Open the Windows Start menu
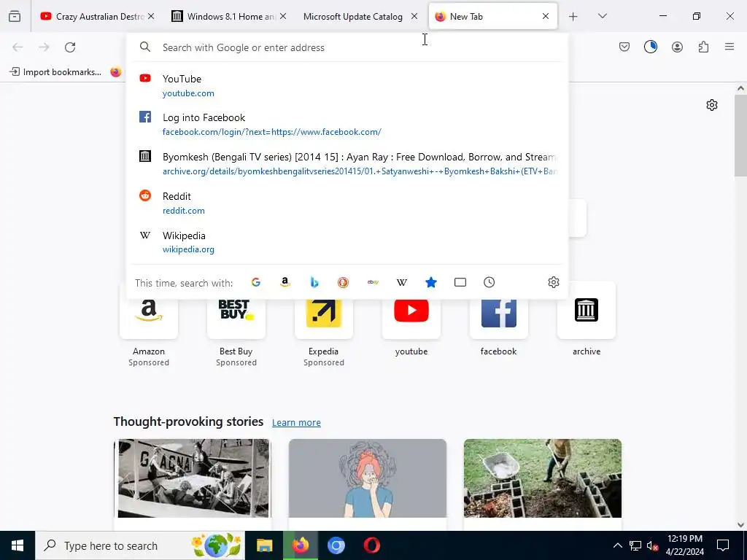 tap(18, 545)
